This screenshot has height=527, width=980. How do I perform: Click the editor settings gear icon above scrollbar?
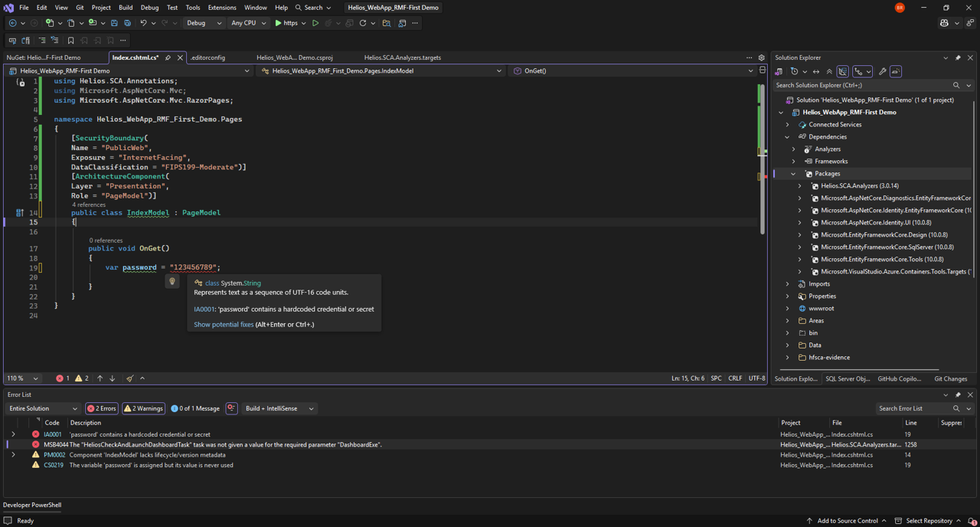761,57
